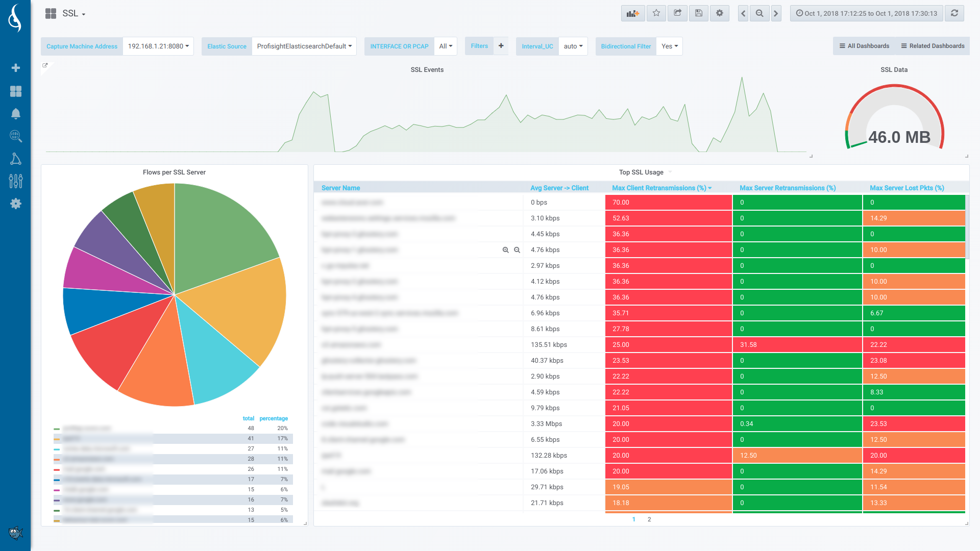Open the All Dashboards menu
The width and height of the screenshot is (980, 551).
pyautogui.click(x=864, y=46)
